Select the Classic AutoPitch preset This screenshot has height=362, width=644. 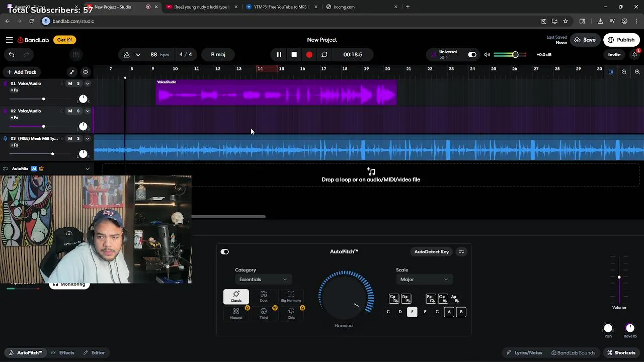(x=236, y=297)
